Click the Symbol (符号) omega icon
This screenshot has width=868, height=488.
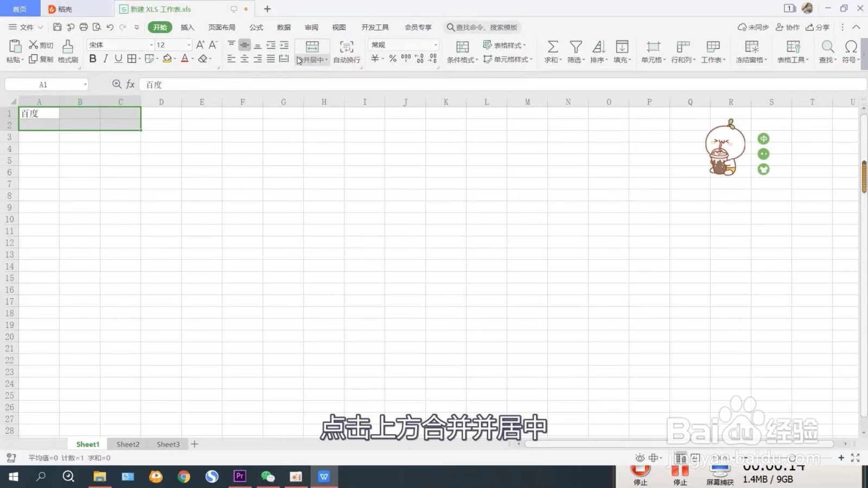coord(851,47)
